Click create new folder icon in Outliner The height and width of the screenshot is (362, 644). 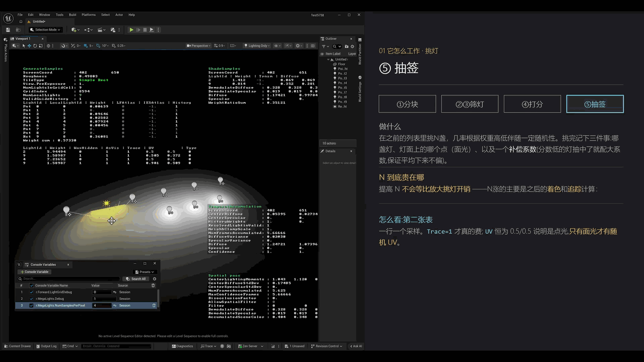pyautogui.click(x=347, y=46)
